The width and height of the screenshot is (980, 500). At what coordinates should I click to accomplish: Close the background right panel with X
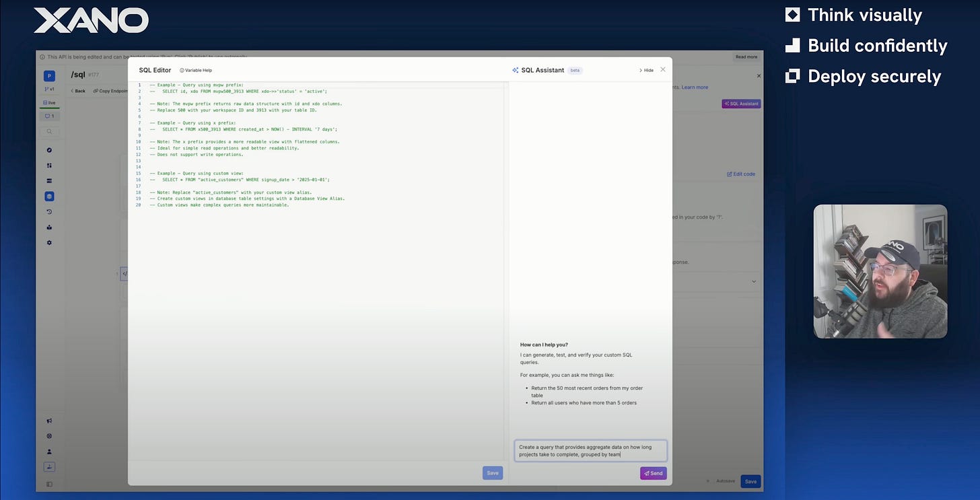click(759, 76)
